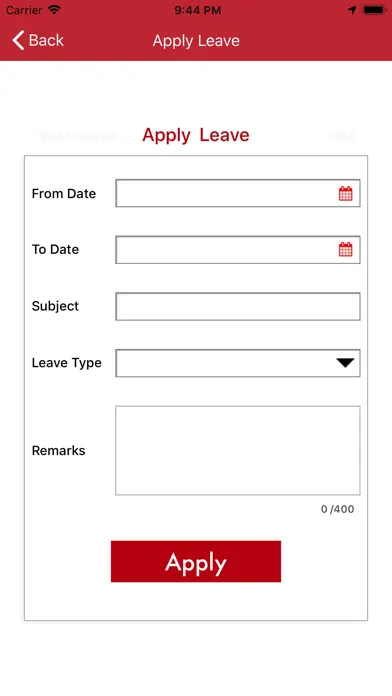Tap the Wi-Fi status icon
The height and width of the screenshot is (696, 392).
(54, 10)
